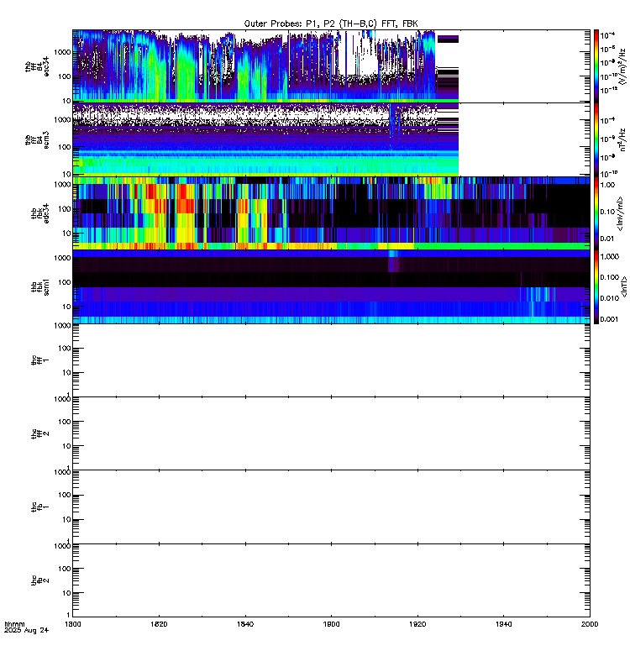Click the thc fb 2 panel label
630x672 pixels.
(x=40, y=580)
